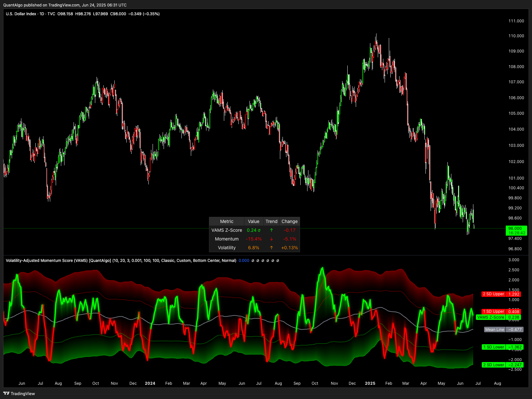Click the 96.800 price axis label

tap(515, 249)
